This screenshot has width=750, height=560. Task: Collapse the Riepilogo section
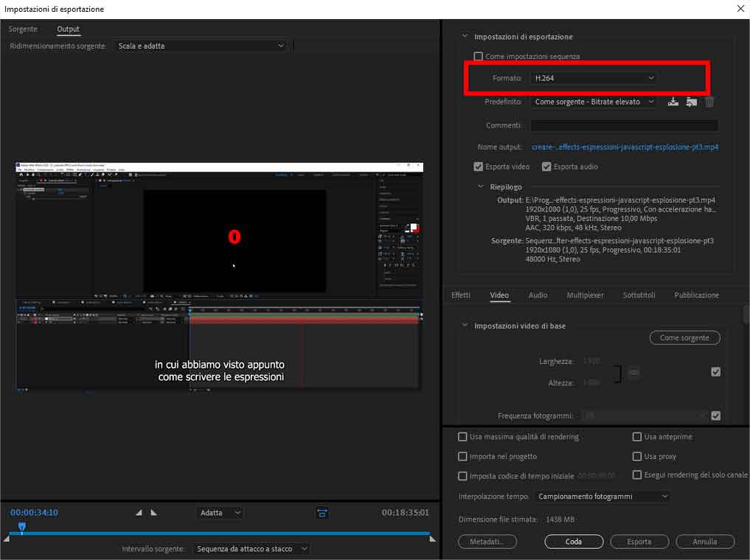[x=482, y=186]
